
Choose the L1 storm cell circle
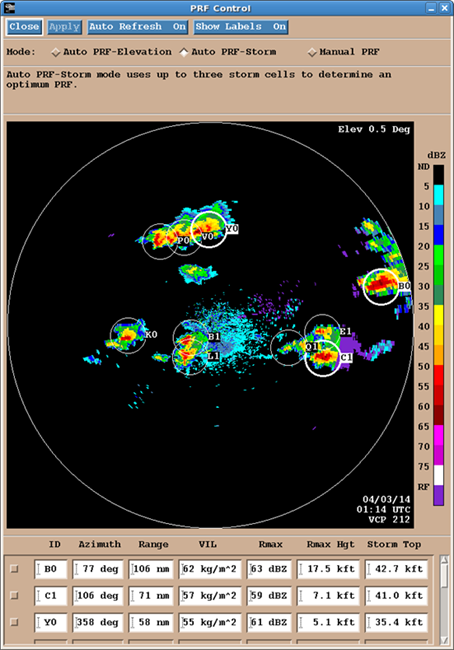click(x=190, y=357)
